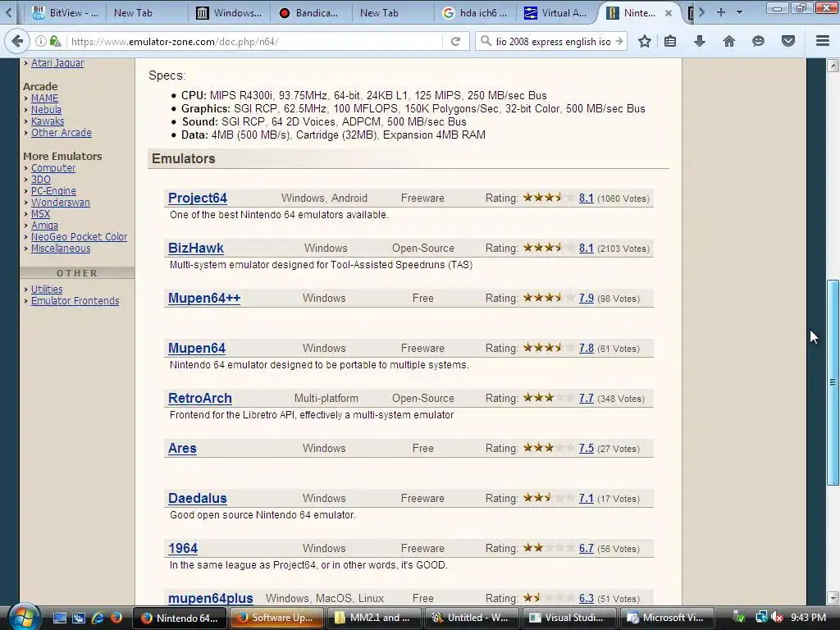Image resolution: width=840 pixels, height=630 pixels.
Task: Switch to Software Update taskbar button
Action: 277,618
